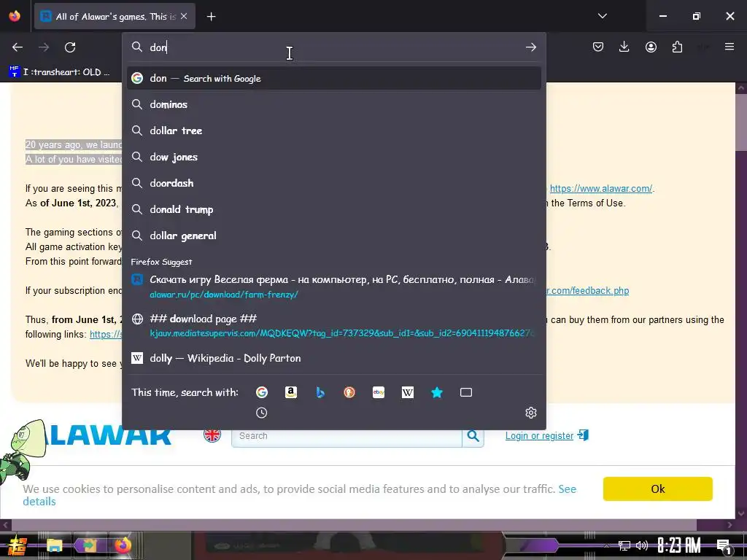Click the Go arrow in address bar
The height and width of the screenshot is (560, 747).
(531, 47)
